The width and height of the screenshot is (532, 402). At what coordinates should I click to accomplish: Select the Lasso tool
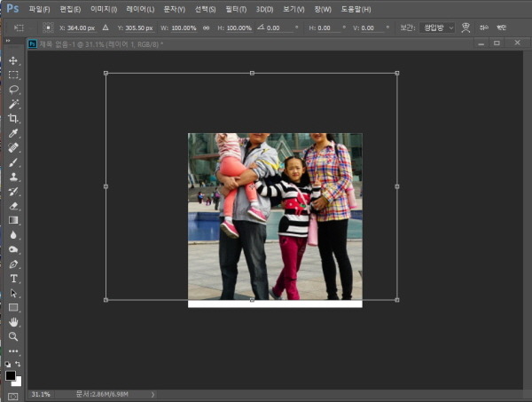coord(13,90)
